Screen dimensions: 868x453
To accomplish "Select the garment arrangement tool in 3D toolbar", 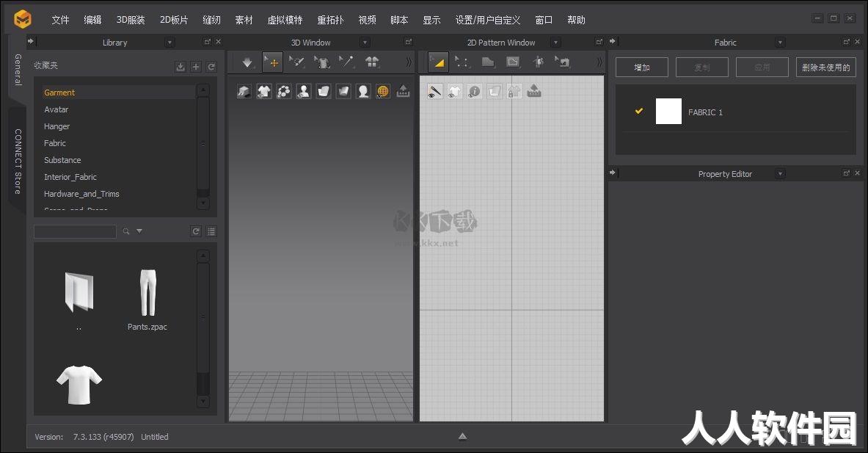I will [321, 62].
